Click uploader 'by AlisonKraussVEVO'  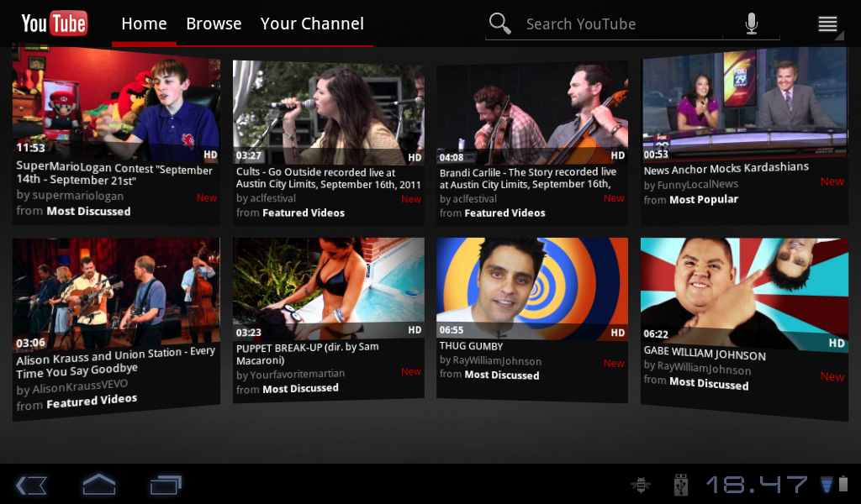71,386
